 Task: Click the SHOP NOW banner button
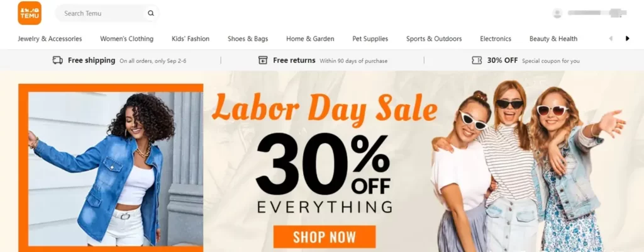(x=325, y=237)
